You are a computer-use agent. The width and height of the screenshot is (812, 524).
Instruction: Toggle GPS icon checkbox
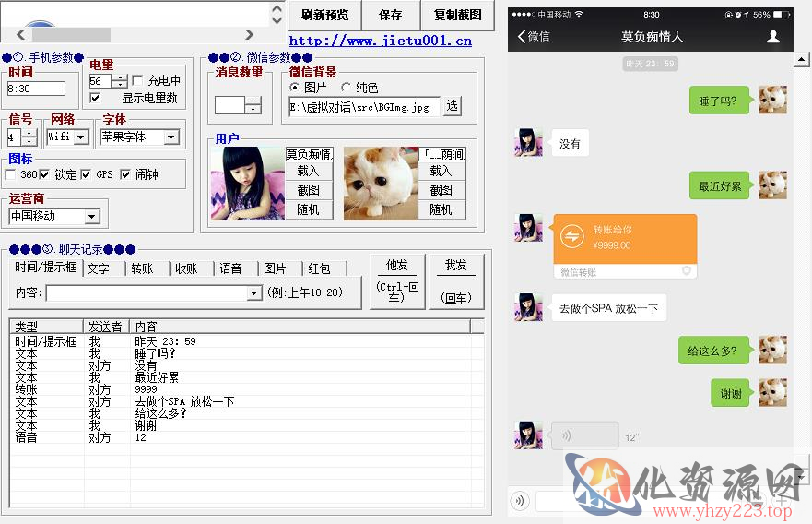[86, 174]
